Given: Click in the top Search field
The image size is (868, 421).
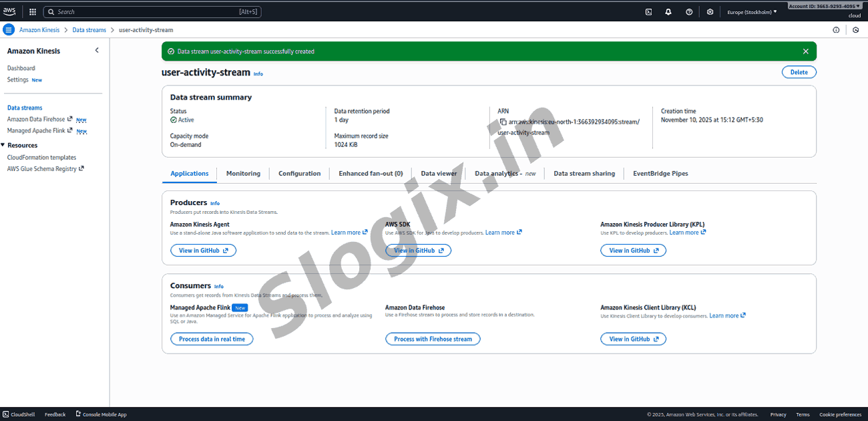Looking at the screenshot, I should tap(147, 12).
